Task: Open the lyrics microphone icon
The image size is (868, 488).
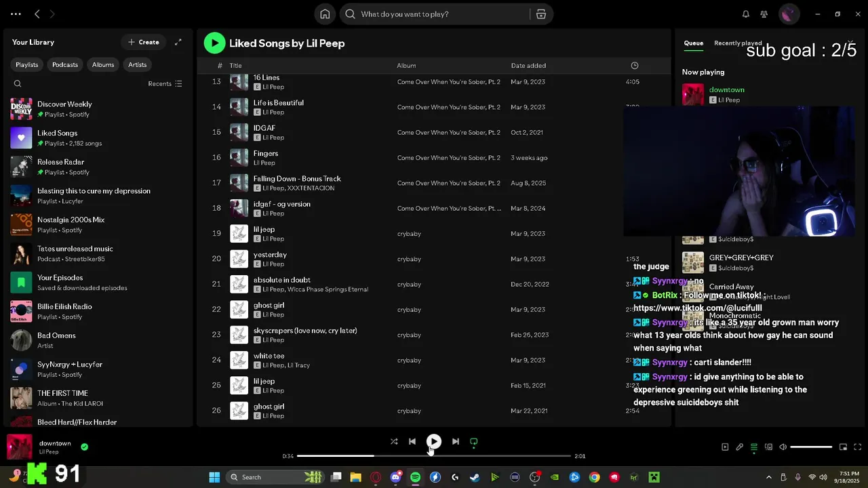Action: tap(739, 447)
